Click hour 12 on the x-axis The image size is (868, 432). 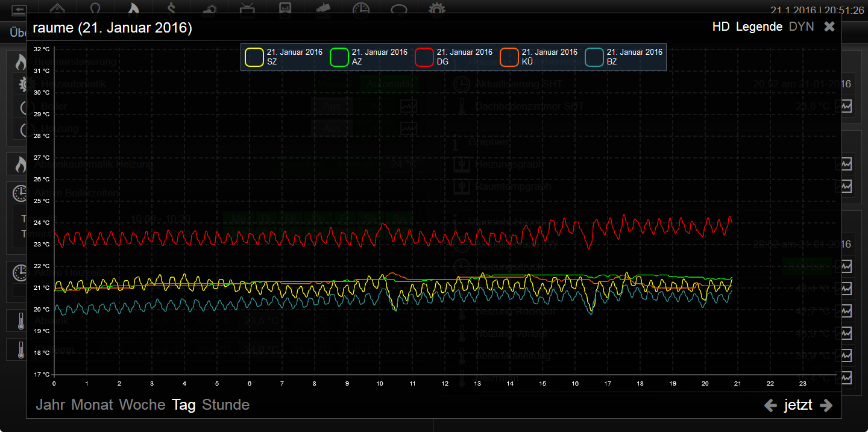pyautogui.click(x=445, y=383)
